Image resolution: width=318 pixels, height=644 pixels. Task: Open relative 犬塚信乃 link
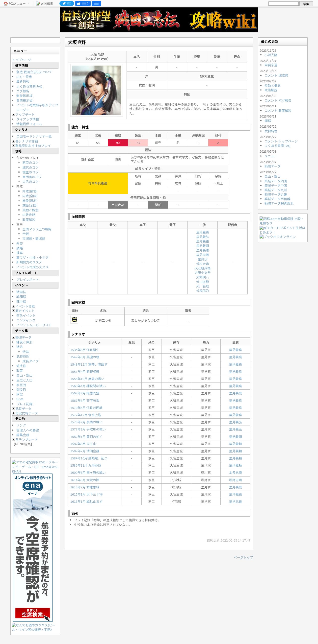click(x=202, y=291)
